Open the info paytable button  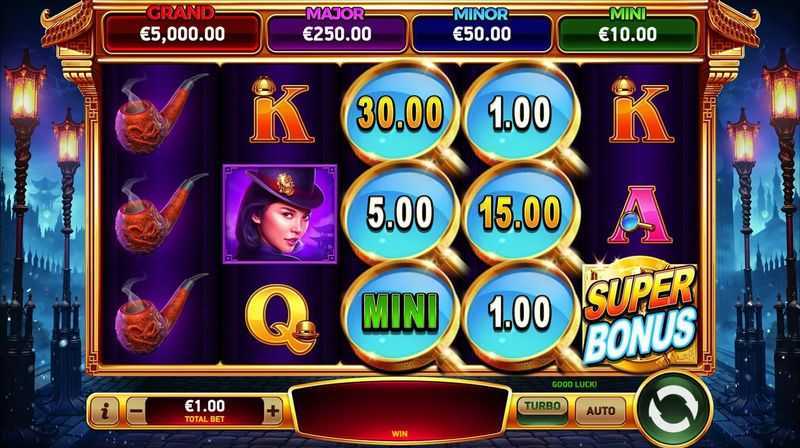(106, 410)
